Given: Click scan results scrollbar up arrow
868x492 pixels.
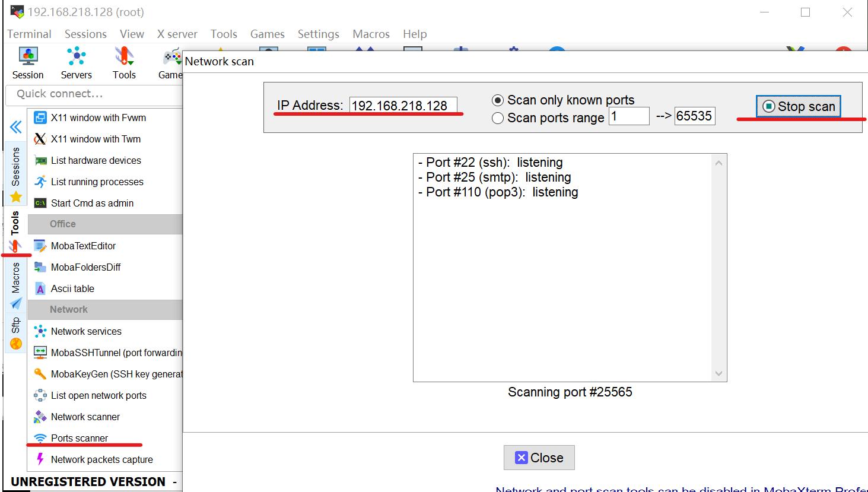Looking at the screenshot, I should 718,163.
